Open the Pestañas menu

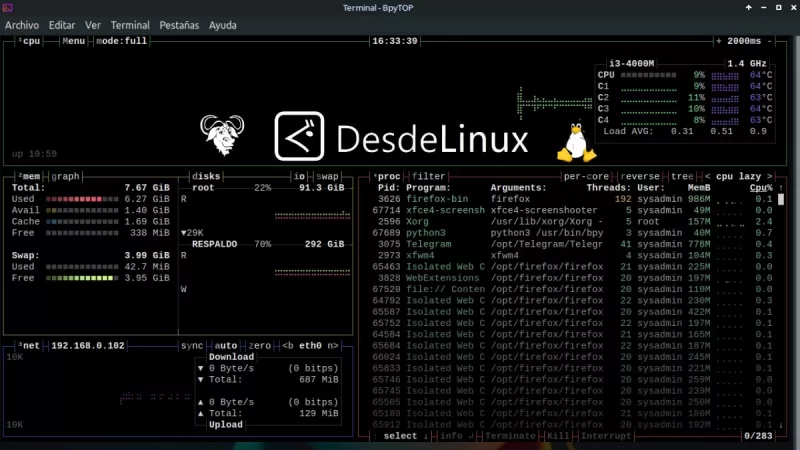[180, 24]
